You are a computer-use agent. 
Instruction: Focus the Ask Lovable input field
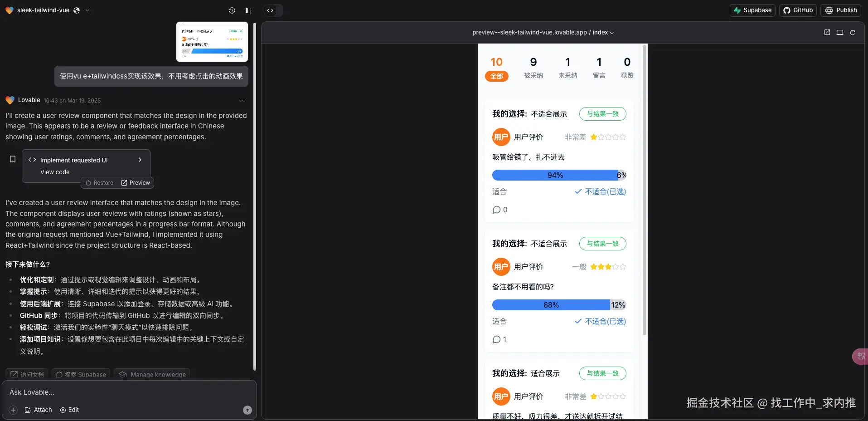pos(129,392)
